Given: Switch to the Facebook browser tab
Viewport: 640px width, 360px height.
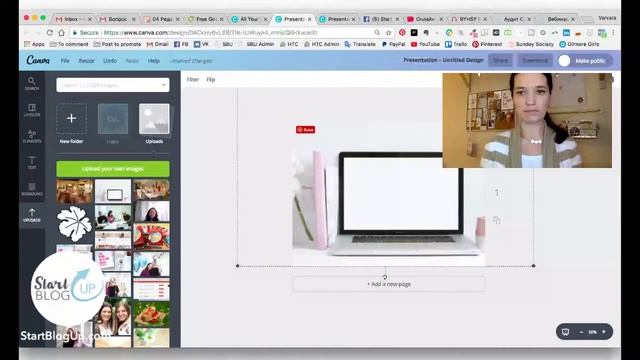Looking at the screenshot, I should tap(381, 19).
